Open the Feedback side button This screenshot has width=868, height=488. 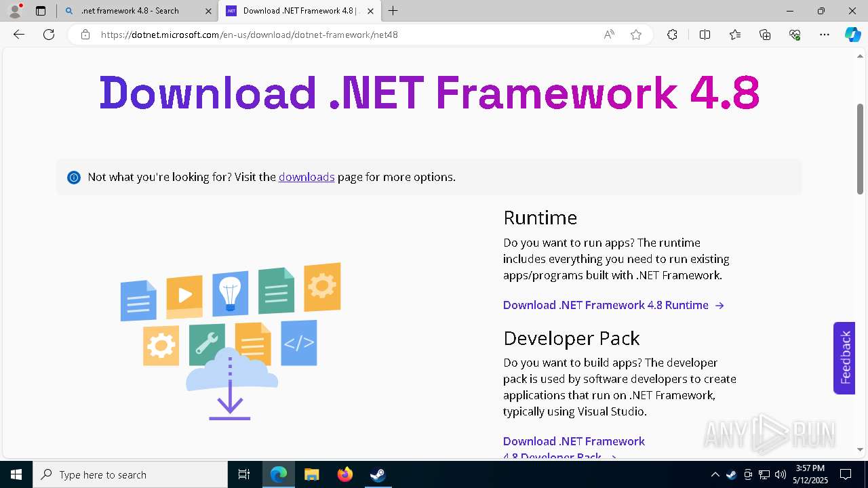point(844,358)
